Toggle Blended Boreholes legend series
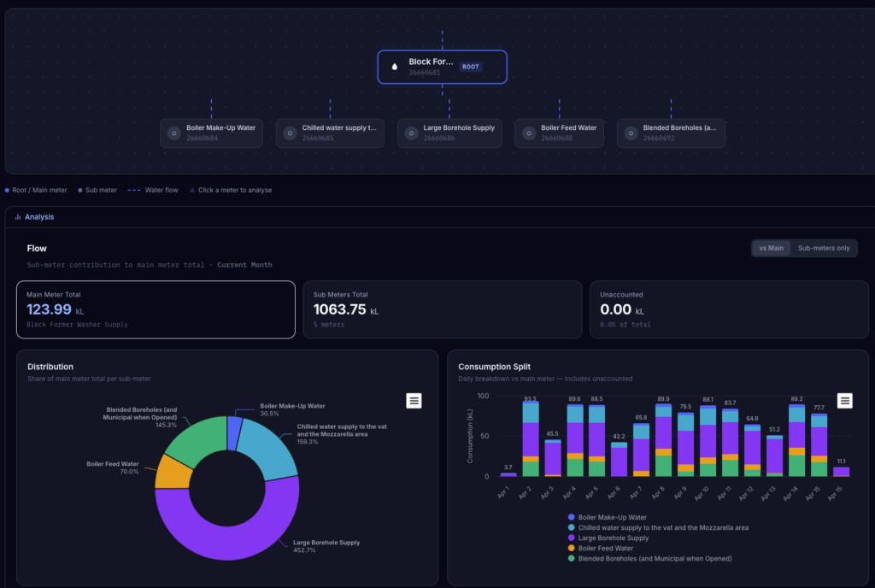 pos(649,558)
